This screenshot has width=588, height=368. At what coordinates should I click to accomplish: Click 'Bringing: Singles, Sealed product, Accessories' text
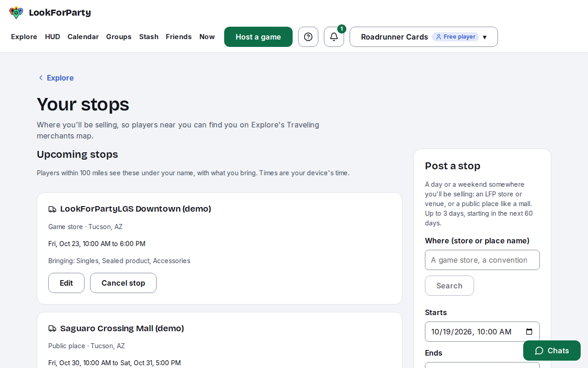coord(119,261)
